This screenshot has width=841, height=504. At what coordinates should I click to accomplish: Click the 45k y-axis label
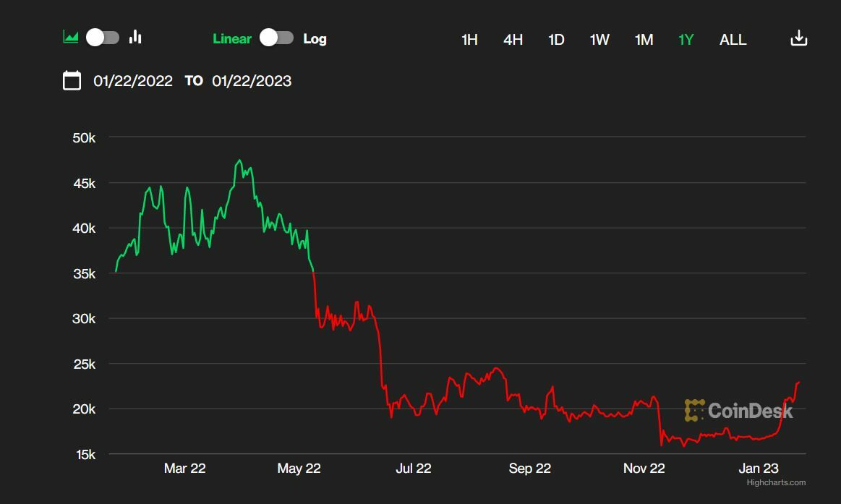pos(84,184)
